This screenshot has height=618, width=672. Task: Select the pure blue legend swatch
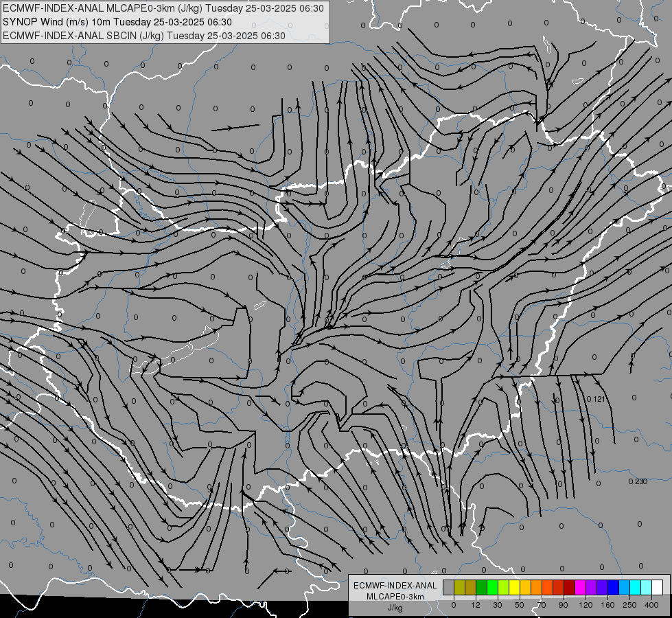pyautogui.click(x=614, y=588)
